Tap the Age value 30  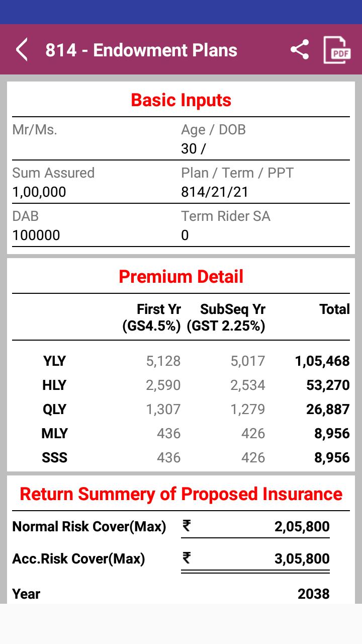(x=189, y=149)
